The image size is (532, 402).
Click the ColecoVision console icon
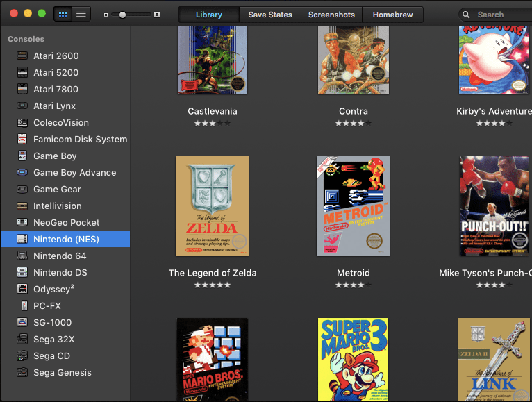click(x=22, y=122)
